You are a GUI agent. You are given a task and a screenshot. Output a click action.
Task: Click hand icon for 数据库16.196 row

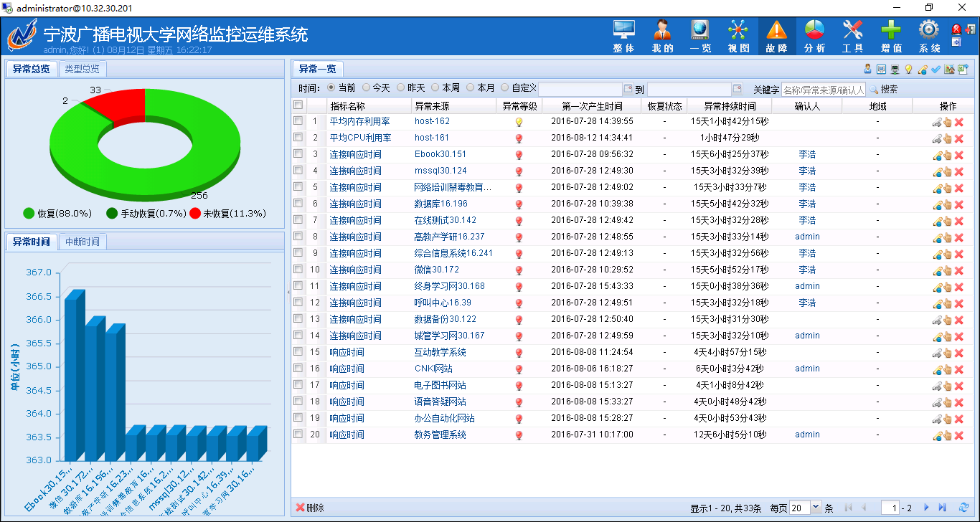pyautogui.click(x=948, y=204)
